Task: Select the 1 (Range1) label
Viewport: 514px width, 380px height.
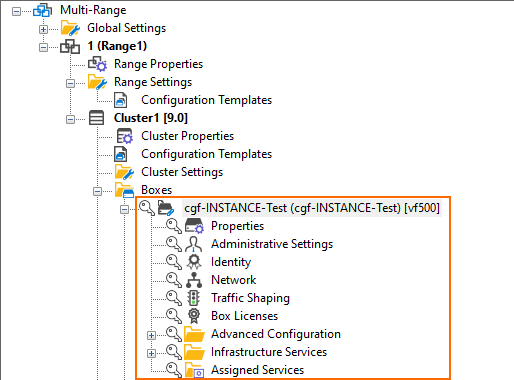Action: [117, 46]
